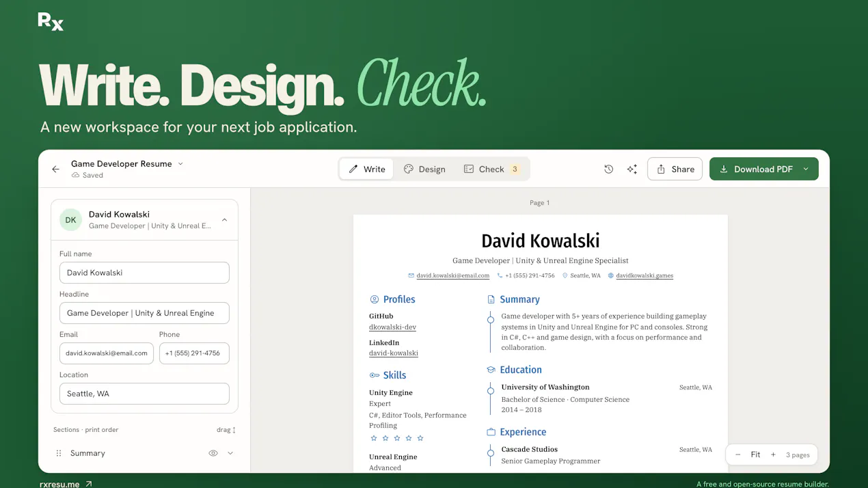Click the email envelope icon in resume
The width and height of the screenshot is (868, 488).
coord(411,275)
